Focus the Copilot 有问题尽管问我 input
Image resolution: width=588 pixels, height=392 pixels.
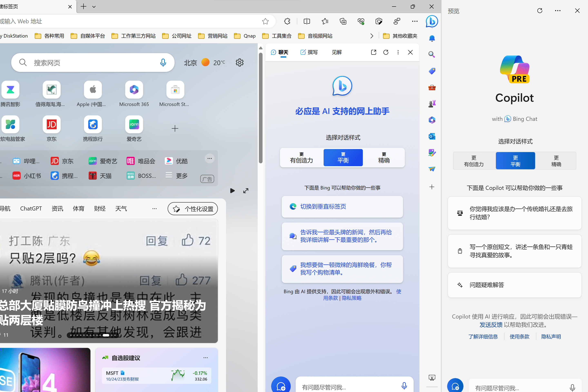point(525,386)
